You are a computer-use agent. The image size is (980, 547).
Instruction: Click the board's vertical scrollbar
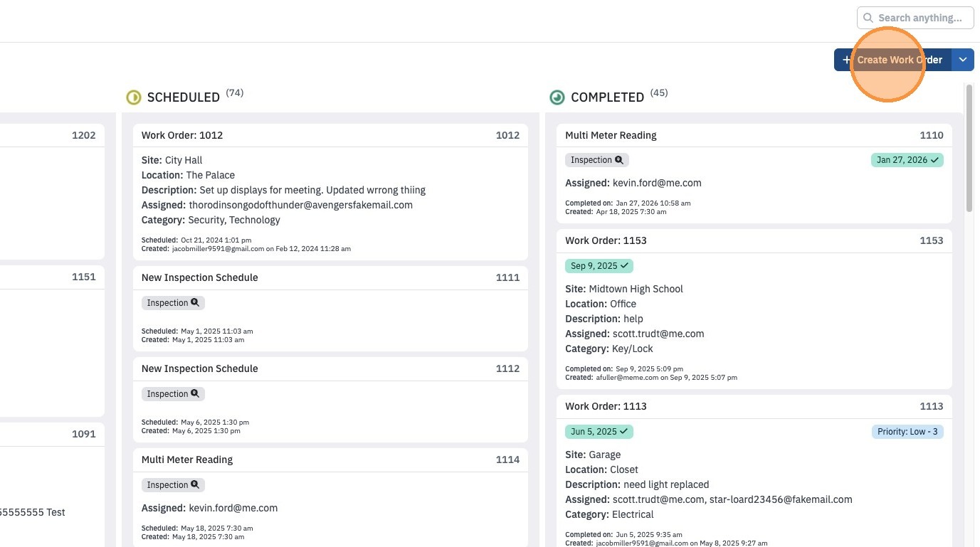969,148
